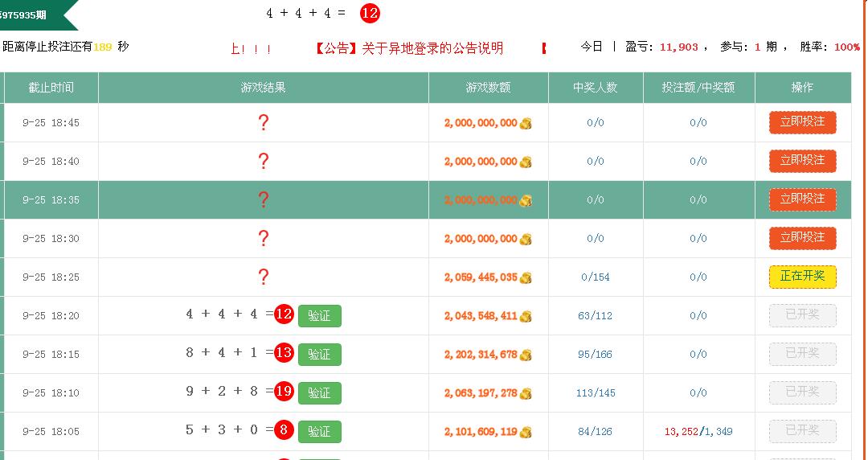Screen dimensions: 868x460
Task: Click 立即投注 button for 18:45 round
Action: coord(802,122)
